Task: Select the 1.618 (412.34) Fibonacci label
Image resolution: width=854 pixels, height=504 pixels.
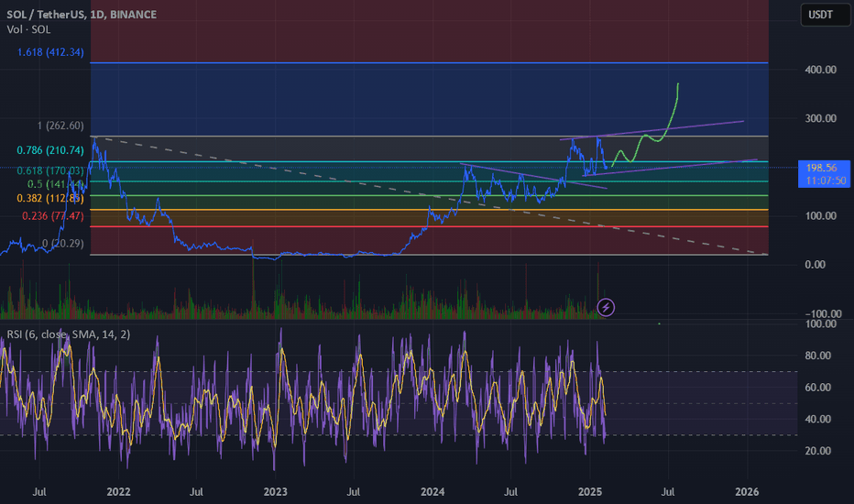Action: pos(50,52)
